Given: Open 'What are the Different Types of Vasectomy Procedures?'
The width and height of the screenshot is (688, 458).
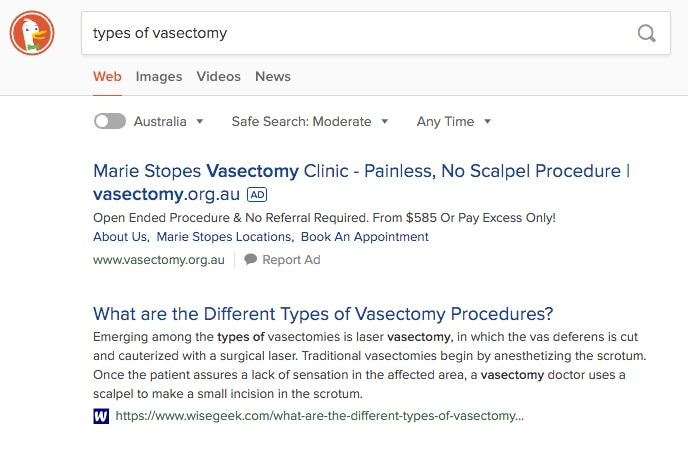Looking at the screenshot, I should pos(323,314).
